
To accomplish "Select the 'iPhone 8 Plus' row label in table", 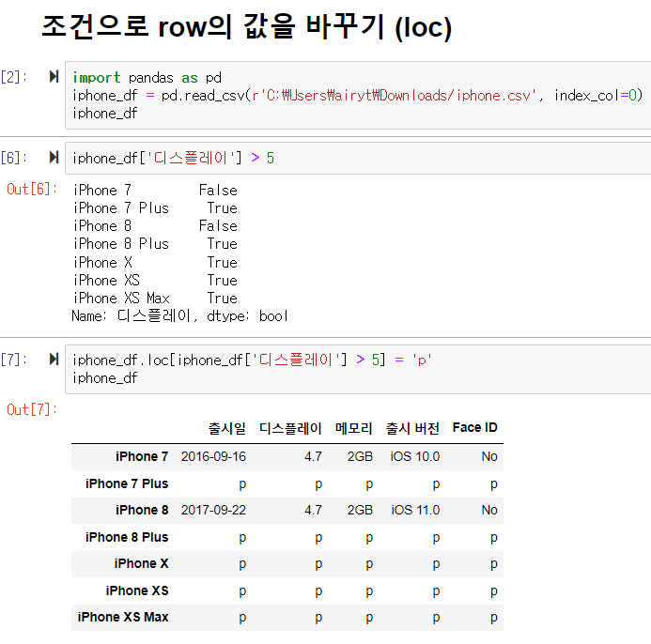I will 127,537.
